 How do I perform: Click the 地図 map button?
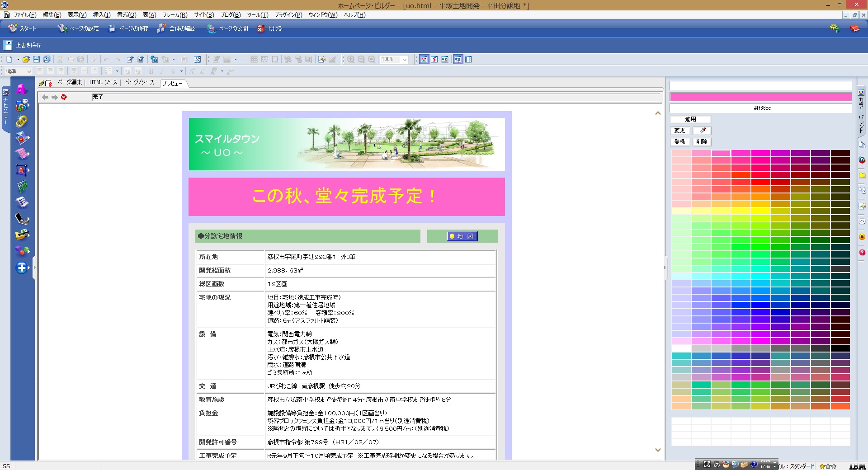click(462, 236)
